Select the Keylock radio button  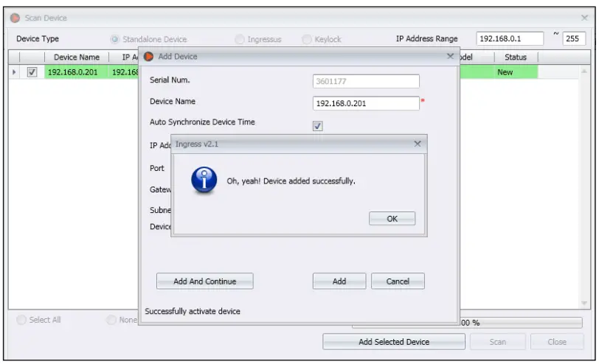pos(307,39)
